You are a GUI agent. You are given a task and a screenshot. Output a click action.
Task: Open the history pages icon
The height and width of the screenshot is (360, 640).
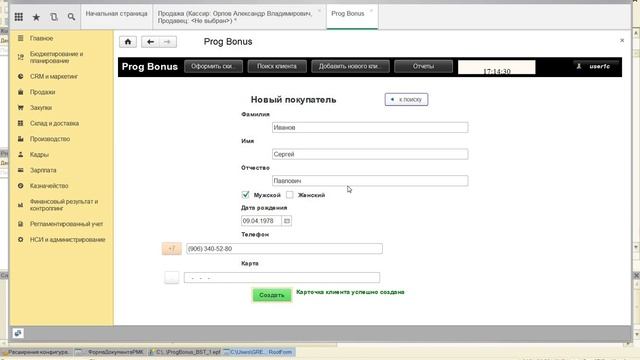(x=54, y=17)
